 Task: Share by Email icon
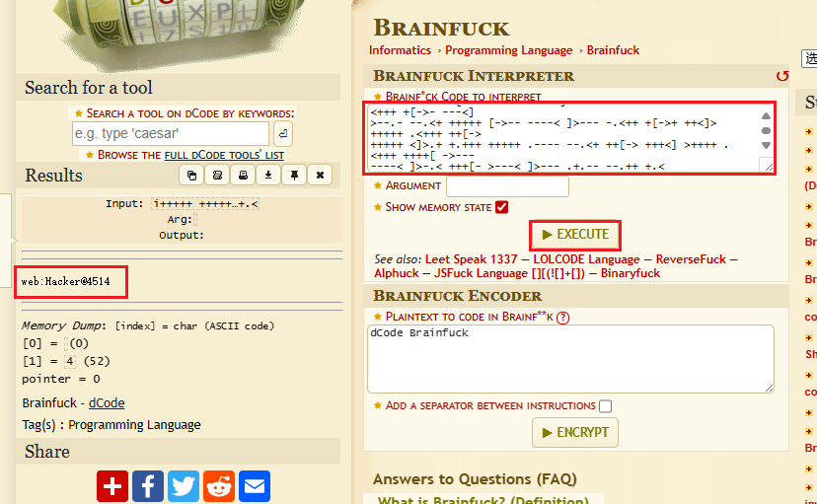(255, 486)
